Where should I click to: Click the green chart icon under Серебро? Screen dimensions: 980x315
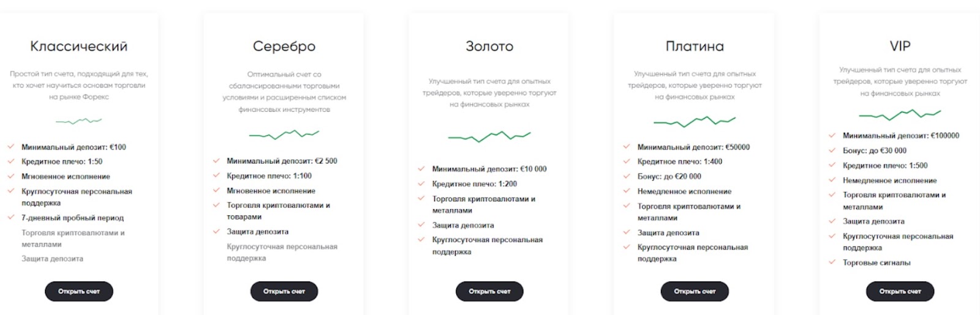(284, 134)
